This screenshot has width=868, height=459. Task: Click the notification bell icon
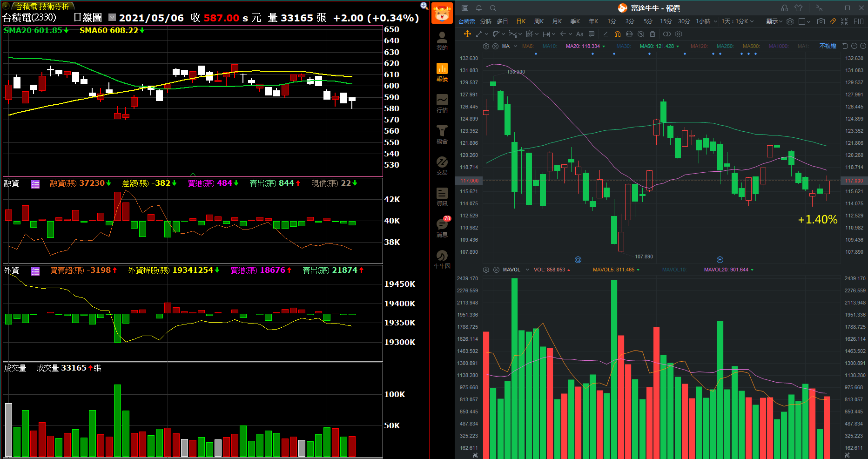point(478,8)
